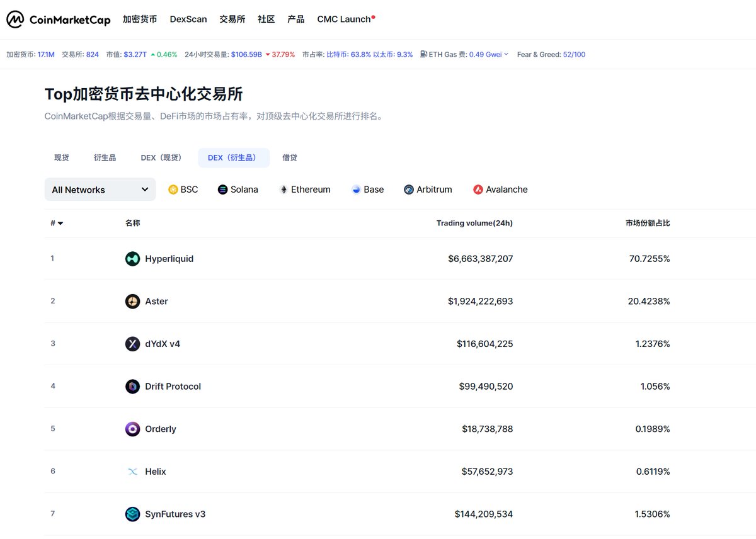756x539 pixels.
Task: Click Orderly volume $18,738,788
Action: (x=488, y=429)
